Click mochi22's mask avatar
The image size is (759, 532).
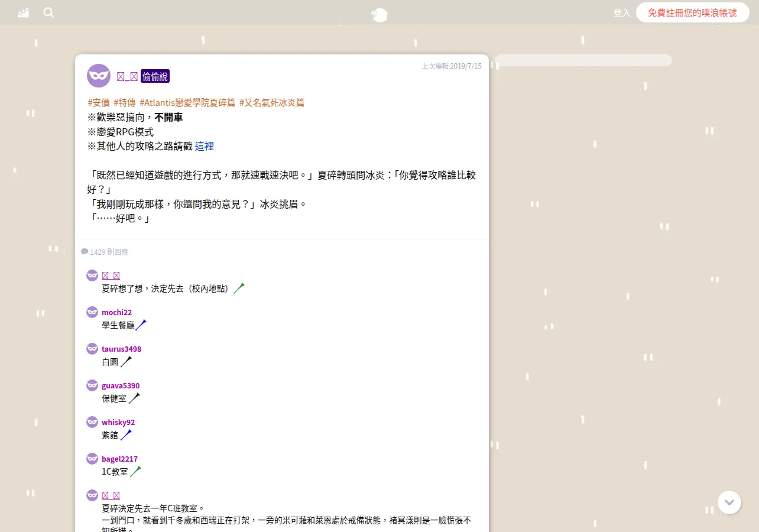[x=92, y=312]
